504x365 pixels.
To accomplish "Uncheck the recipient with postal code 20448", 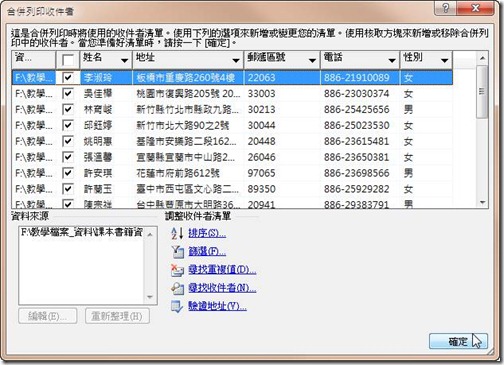I will pos(68,141).
